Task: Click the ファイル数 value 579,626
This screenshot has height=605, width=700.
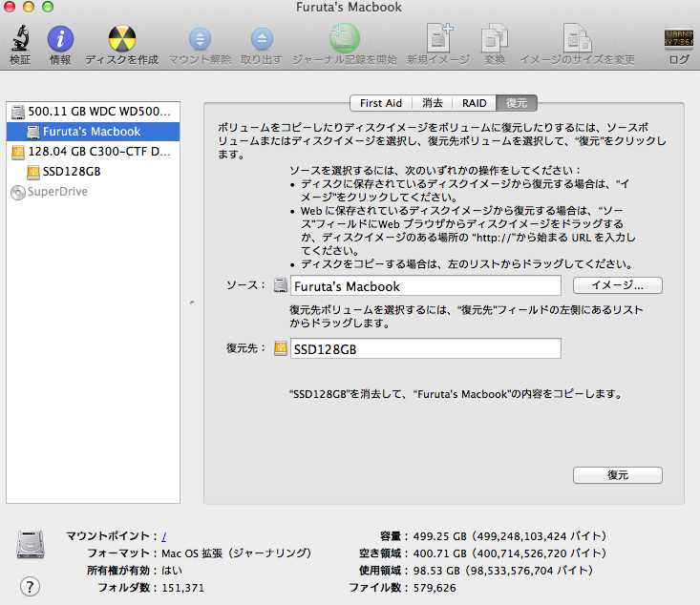Action: (x=435, y=588)
